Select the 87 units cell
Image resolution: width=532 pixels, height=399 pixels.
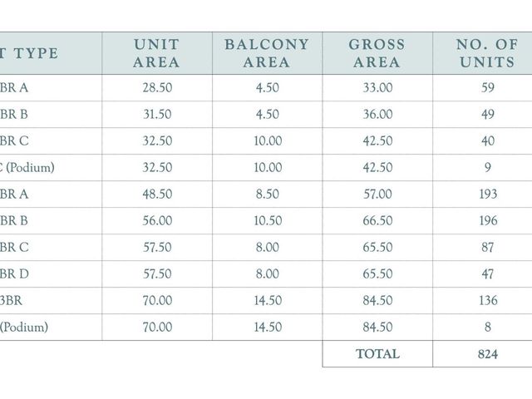pos(488,248)
